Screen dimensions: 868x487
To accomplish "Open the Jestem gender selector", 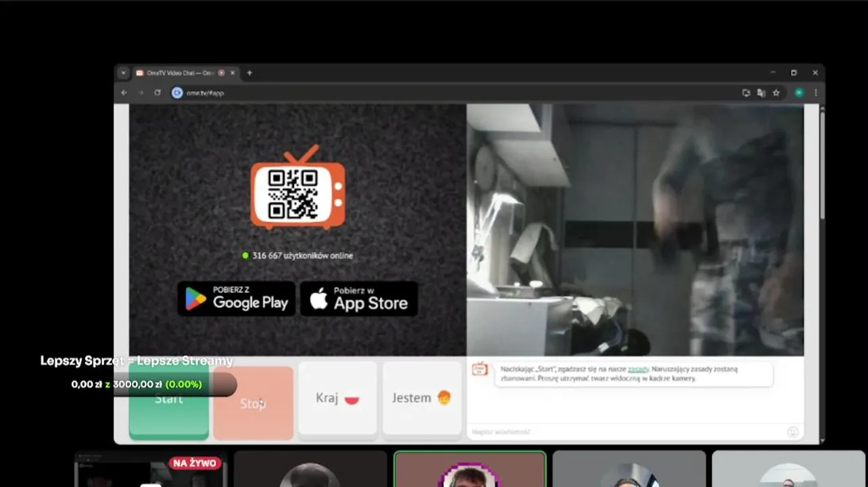I will 423,398.
